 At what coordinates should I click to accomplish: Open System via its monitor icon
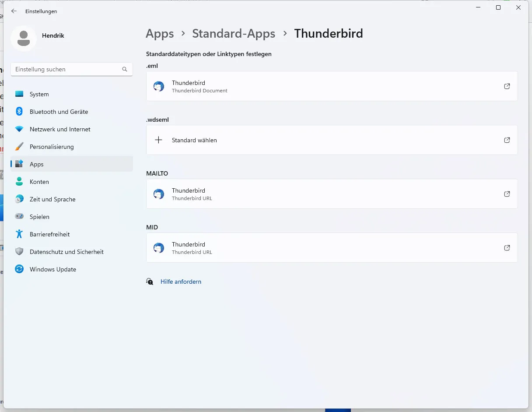[19, 94]
